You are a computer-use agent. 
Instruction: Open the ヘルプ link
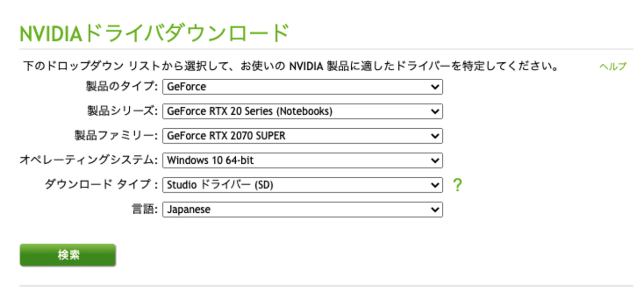(x=612, y=66)
